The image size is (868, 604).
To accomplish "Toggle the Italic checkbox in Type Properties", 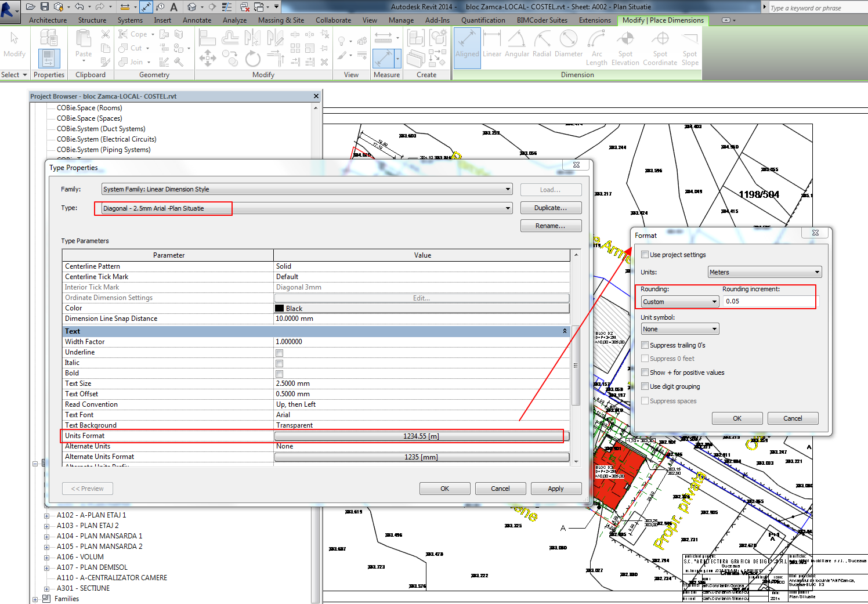I will tap(279, 363).
